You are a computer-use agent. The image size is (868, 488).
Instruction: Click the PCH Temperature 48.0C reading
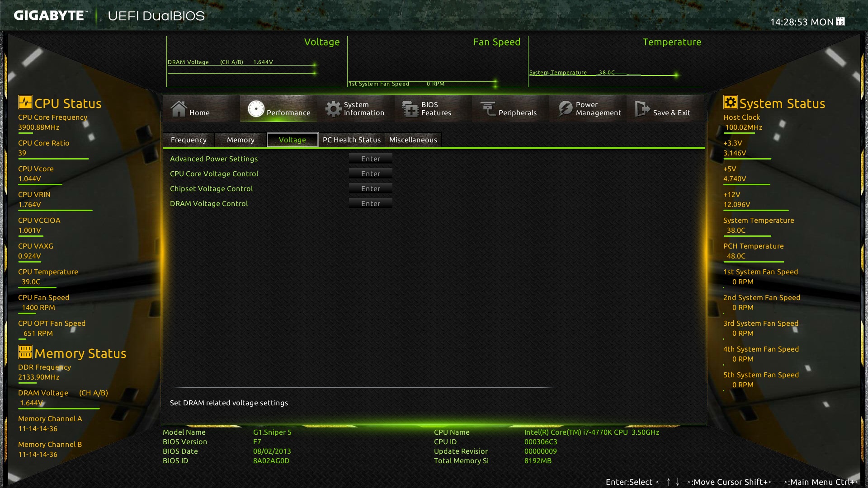point(736,256)
